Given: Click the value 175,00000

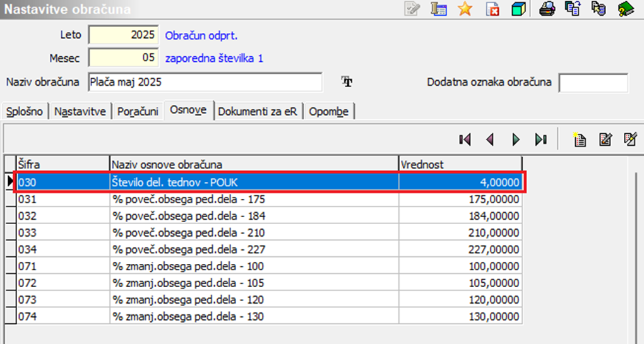Looking at the screenshot, I should point(460,199).
